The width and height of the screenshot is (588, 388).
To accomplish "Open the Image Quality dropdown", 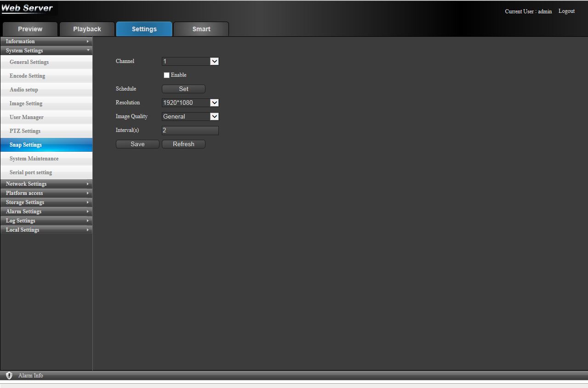I will [x=190, y=116].
